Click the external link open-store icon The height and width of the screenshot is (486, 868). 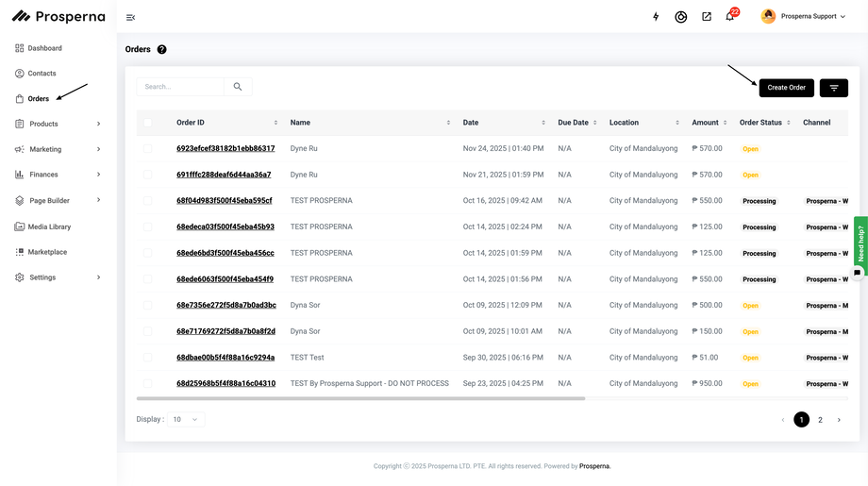[707, 17]
